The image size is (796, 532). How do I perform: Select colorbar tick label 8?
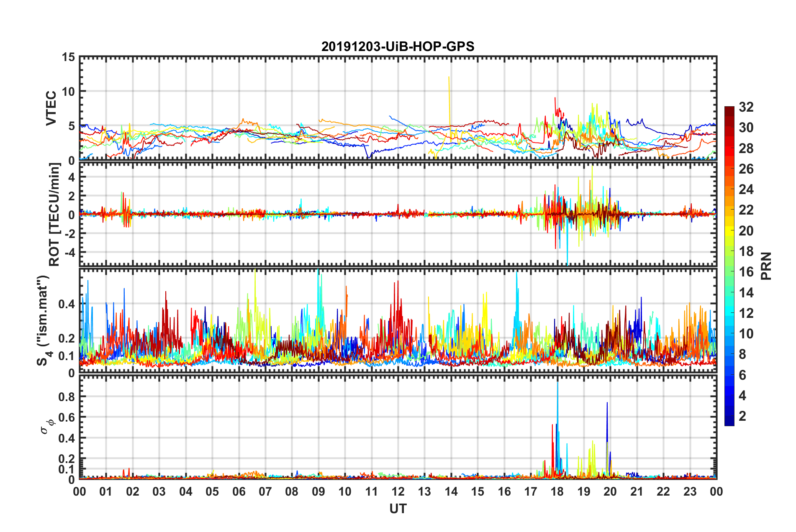[742, 354]
